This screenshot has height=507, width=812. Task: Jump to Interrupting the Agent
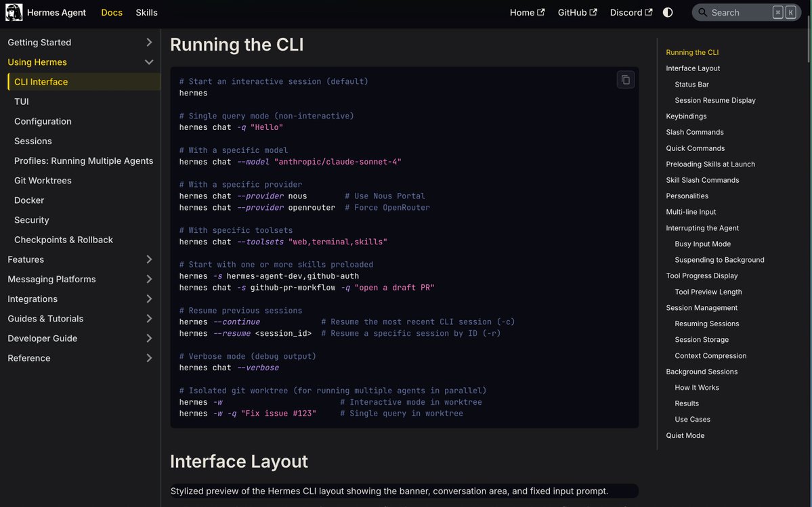coord(702,228)
